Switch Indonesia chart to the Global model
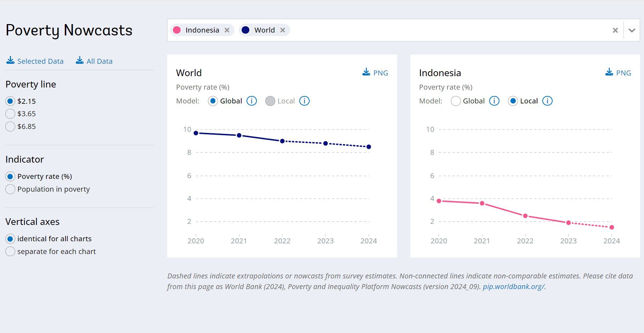This screenshot has width=644, height=333. point(456,101)
